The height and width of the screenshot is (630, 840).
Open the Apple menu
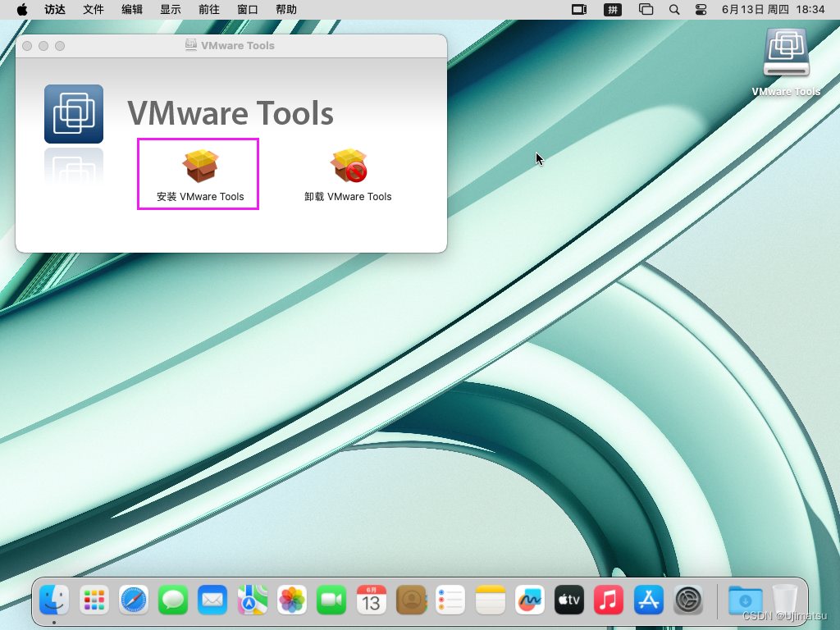coord(22,10)
